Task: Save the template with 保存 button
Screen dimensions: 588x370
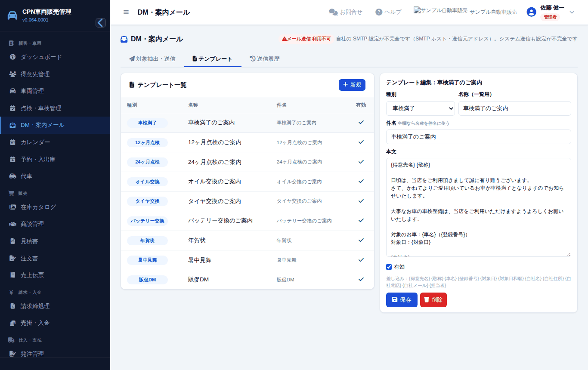Action: (402, 300)
